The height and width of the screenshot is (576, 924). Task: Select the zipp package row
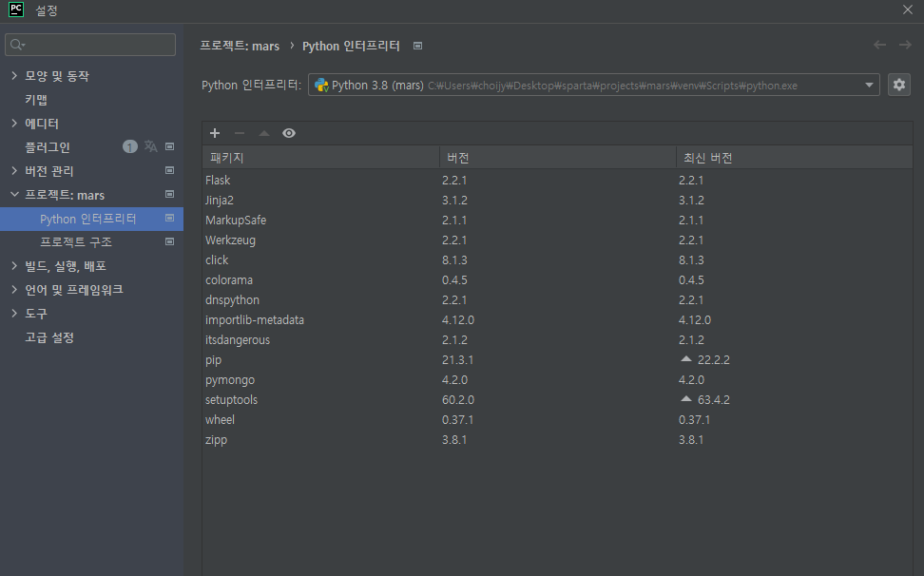click(557, 440)
